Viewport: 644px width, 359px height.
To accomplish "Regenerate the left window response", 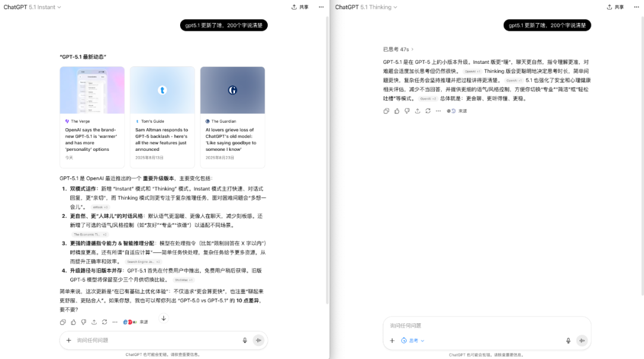I will coord(104,322).
